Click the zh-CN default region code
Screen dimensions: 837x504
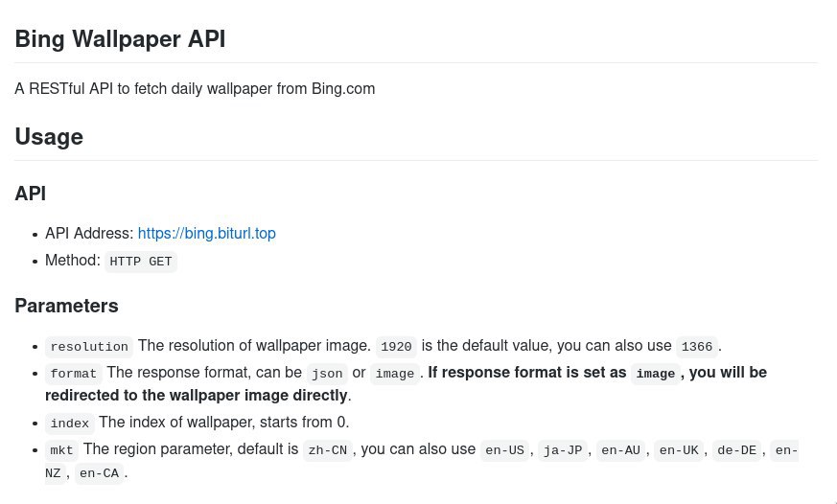point(328,450)
